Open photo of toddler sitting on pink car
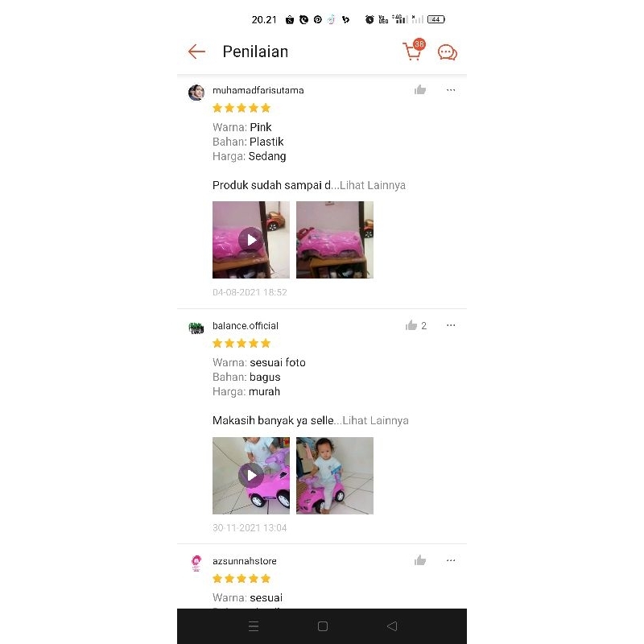644x644 pixels. (335, 476)
